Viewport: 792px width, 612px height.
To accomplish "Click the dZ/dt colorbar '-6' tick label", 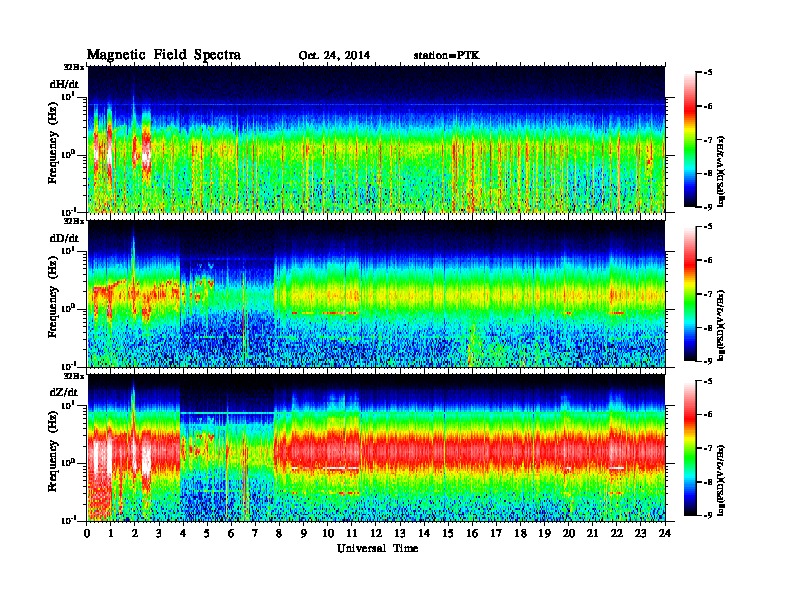I will [x=708, y=415].
